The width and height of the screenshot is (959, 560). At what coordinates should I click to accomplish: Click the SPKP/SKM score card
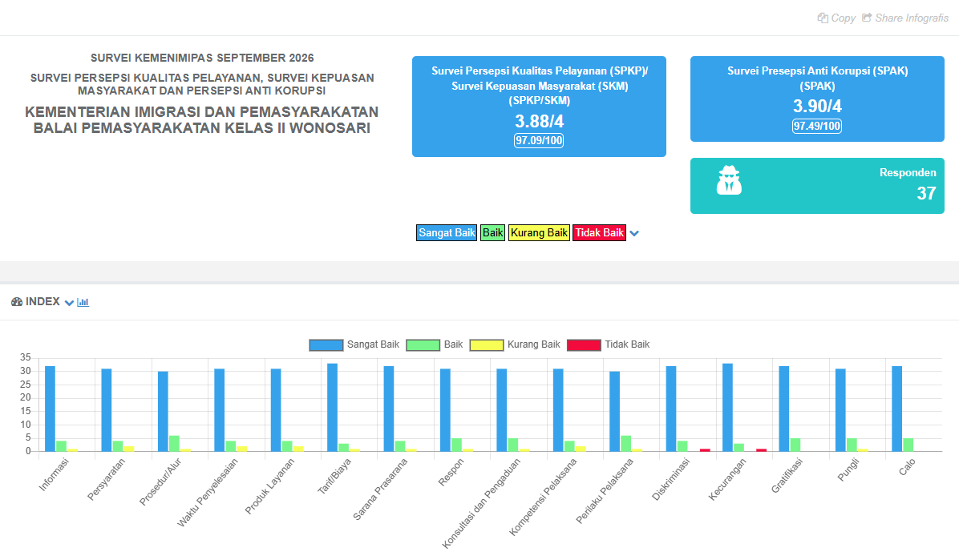539,107
